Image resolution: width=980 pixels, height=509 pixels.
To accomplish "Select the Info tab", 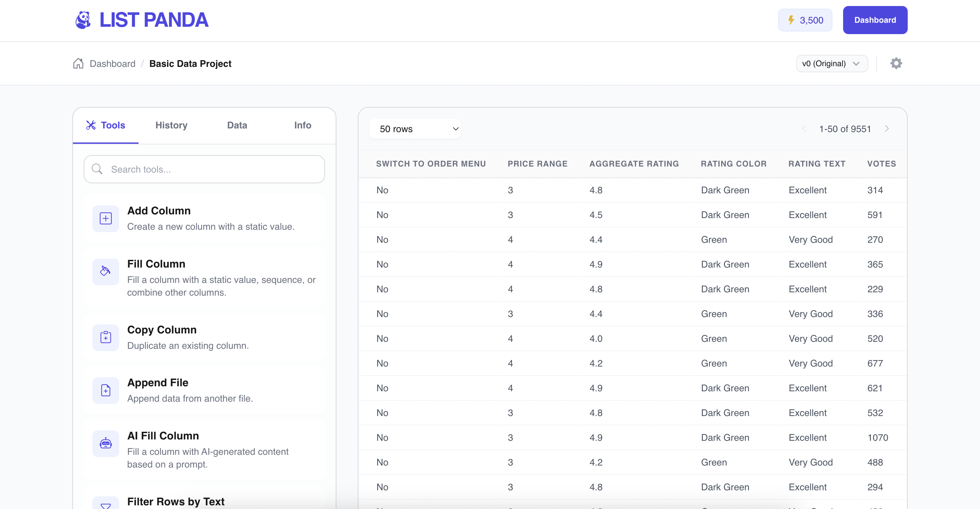I will pyautogui.click(x=303, y=125).
